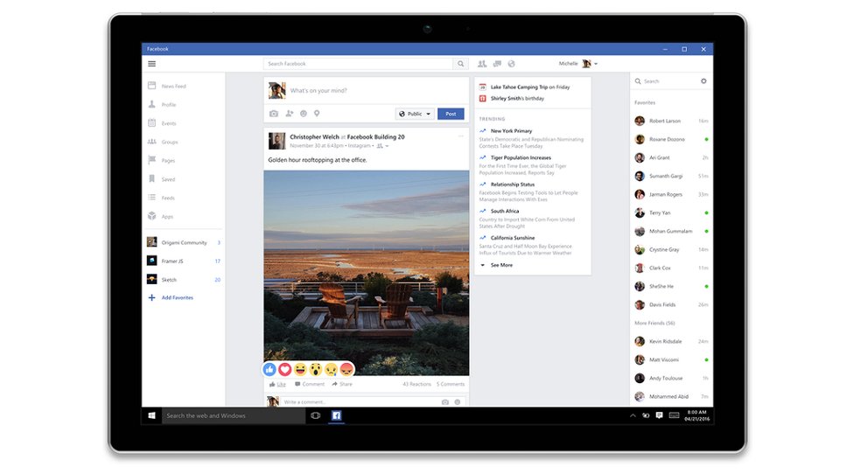The image size is (868, 474).
Task: Attach photo via comment camera icon
Action: point(445,402)
